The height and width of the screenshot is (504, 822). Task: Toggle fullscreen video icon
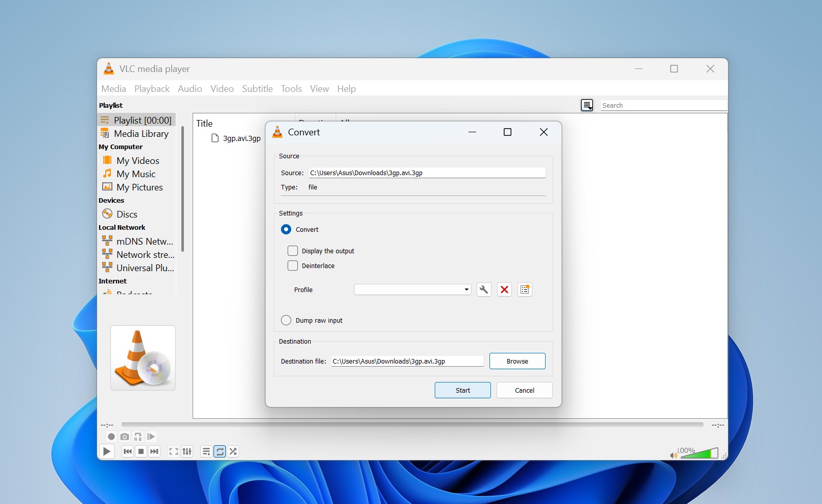(174, 451)
